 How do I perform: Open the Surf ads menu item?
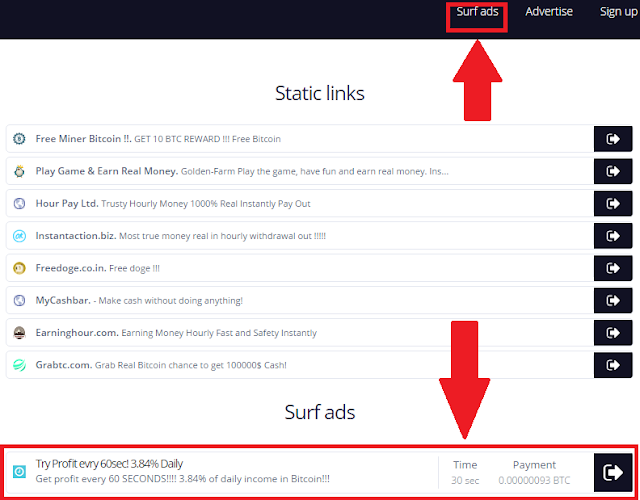pos(477,12)
